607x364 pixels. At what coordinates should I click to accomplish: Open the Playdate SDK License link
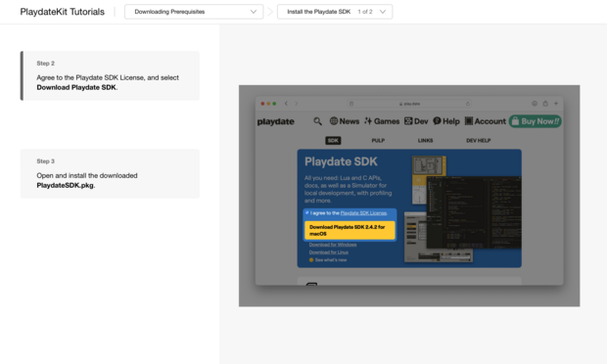363,213
